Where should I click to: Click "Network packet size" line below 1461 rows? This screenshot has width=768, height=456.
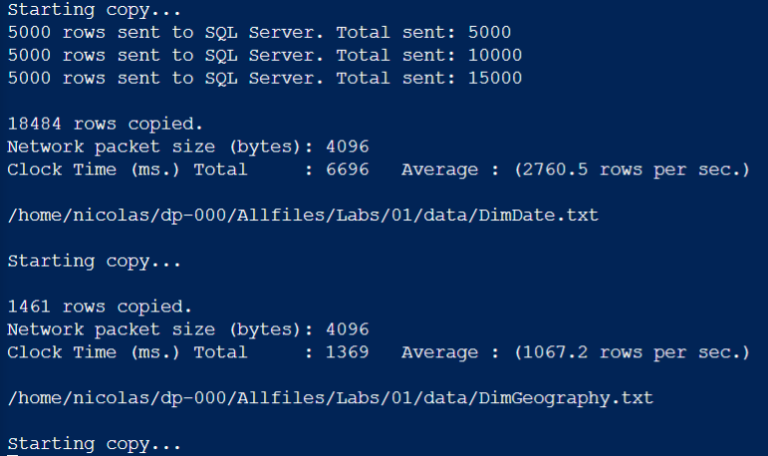point(150,329)
